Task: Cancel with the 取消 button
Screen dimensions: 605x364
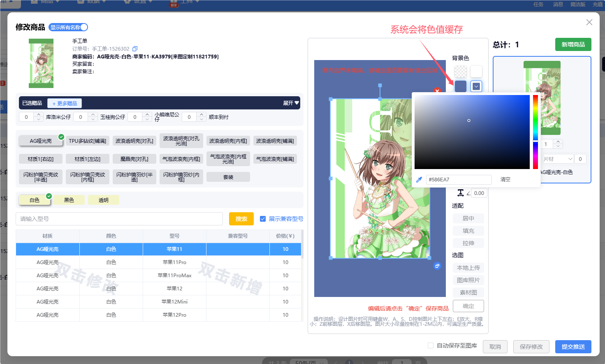Action: point(495,347)
